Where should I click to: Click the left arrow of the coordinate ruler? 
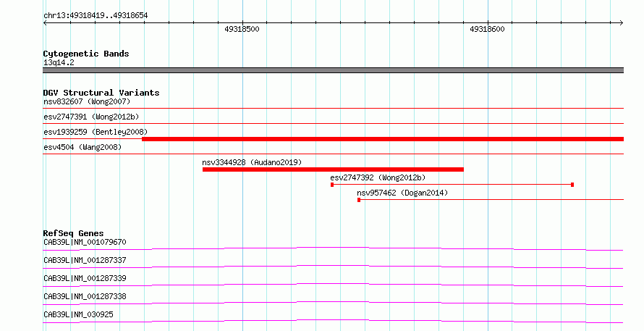coord(45,23)
